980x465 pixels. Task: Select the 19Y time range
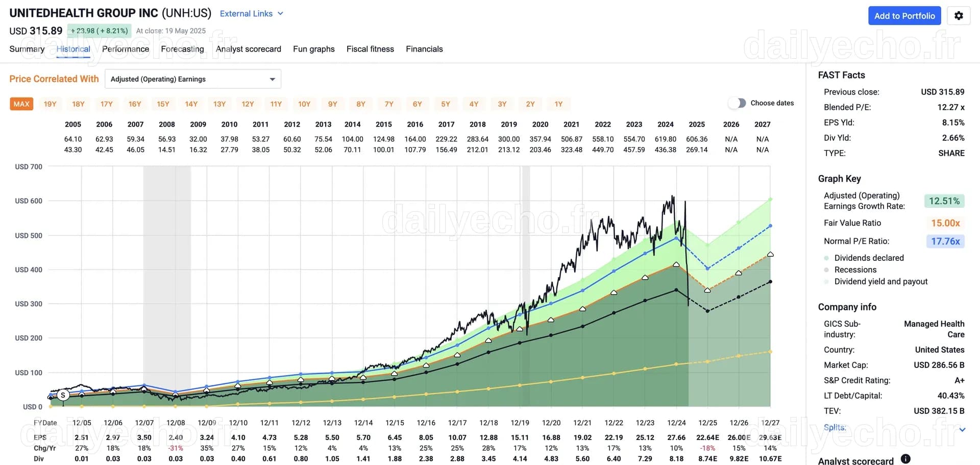tap(50, 104)
